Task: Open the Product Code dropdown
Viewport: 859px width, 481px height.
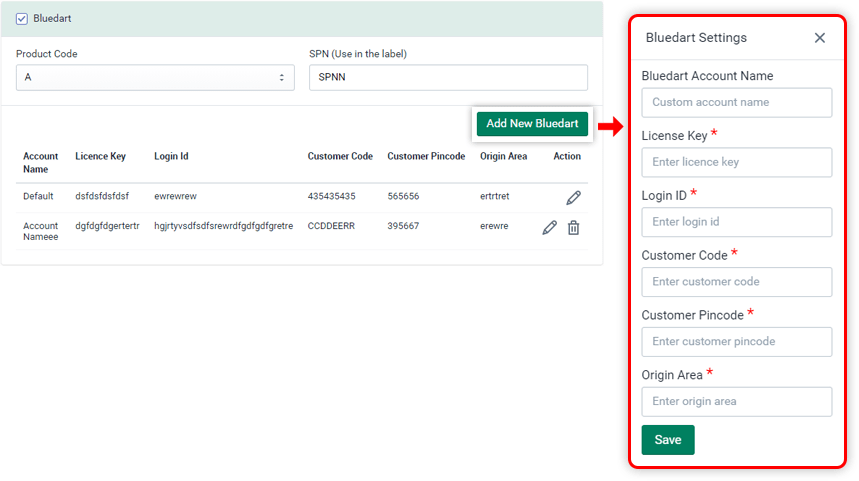Action: click(x=155, y=78)
